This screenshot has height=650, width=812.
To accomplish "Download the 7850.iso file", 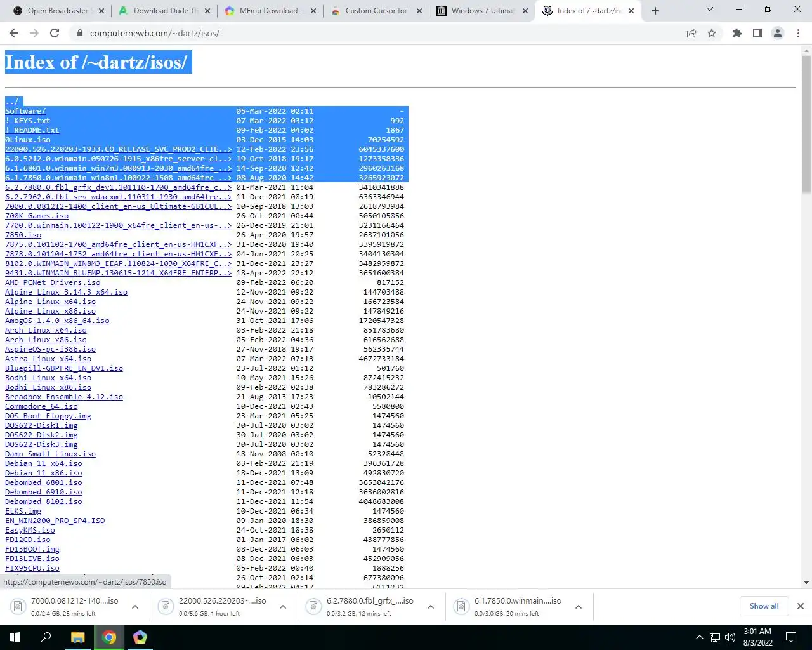I will coord(23,235).
